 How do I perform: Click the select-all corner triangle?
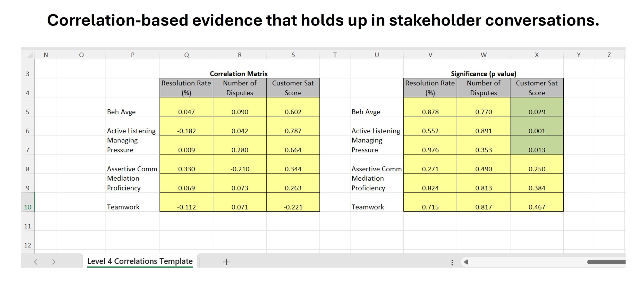[30, 55]
